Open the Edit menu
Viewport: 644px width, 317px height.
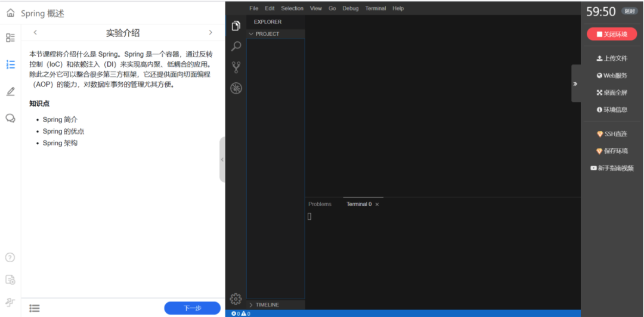click(x=270, y=8)
